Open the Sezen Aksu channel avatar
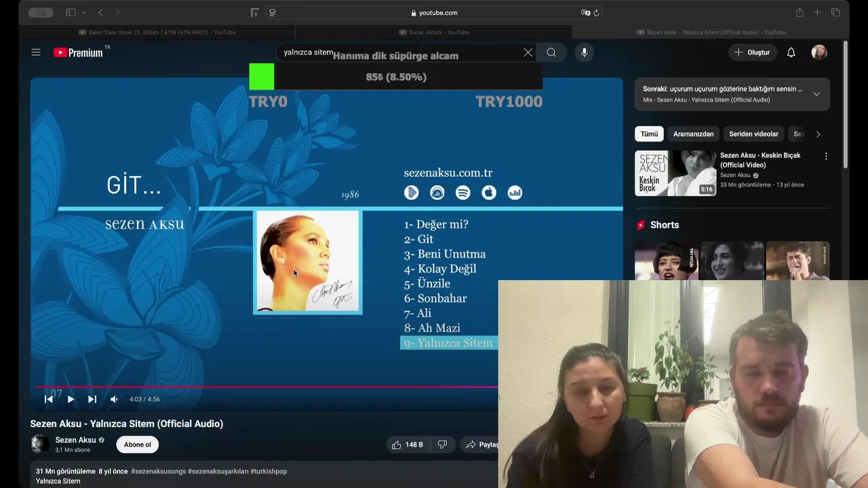 point(40,444)
